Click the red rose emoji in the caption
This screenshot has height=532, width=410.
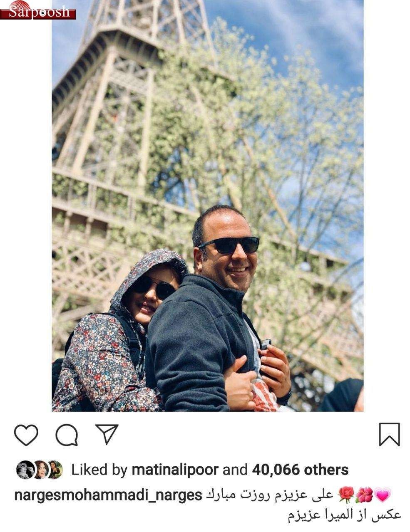pyautogui.click(x=346, y=494)
